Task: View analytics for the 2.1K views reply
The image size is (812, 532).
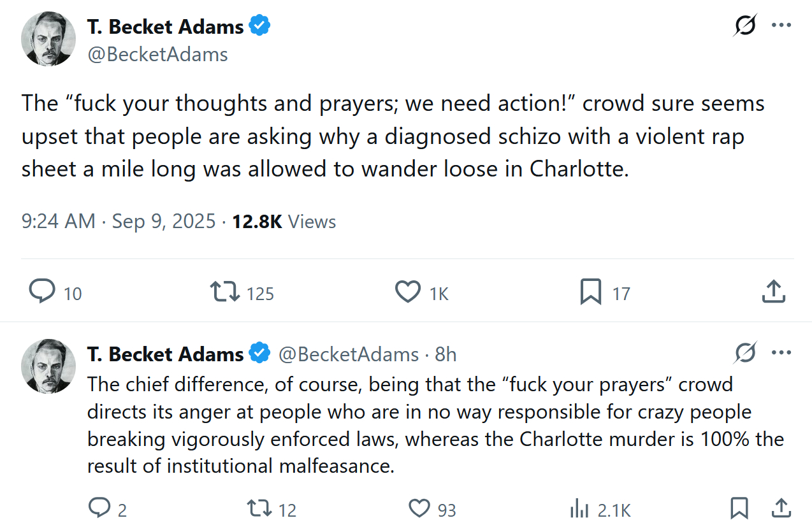Action: point(579,508)
